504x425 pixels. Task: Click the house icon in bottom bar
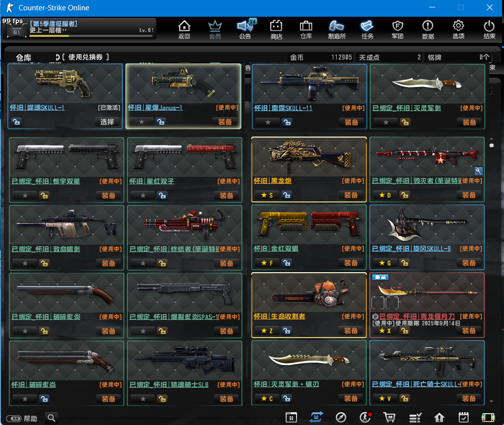tap(439, 417)
